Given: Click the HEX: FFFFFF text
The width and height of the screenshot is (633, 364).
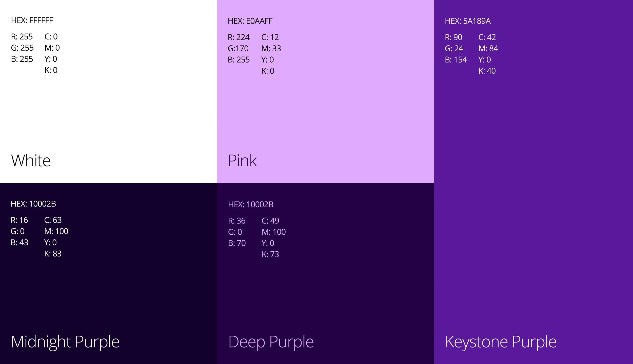Looking at the screenshot, I should pyautogui.click(x=32, y=20).
